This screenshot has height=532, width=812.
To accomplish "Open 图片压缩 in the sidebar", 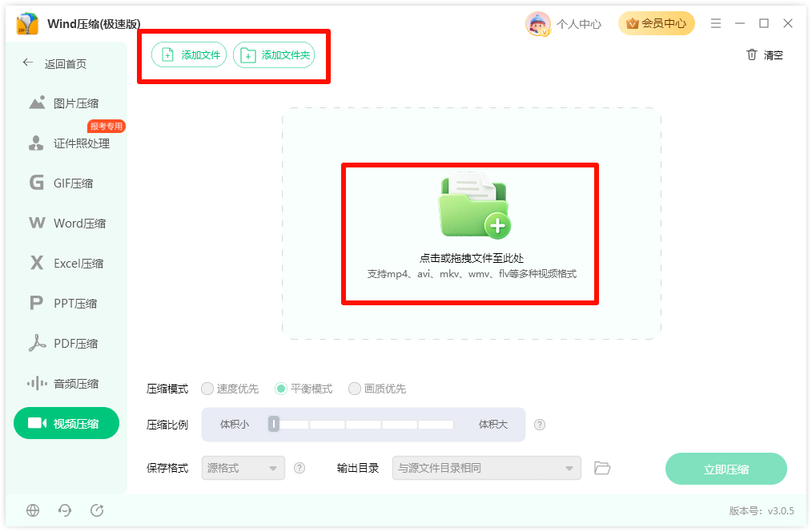I will [x=64, y=103].
